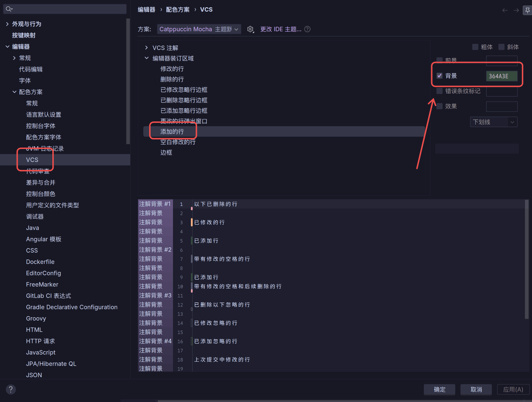The width and height of the screenshot is (532, 402).
Task: Click the pin icon at top right
Action: click(527, 10)
